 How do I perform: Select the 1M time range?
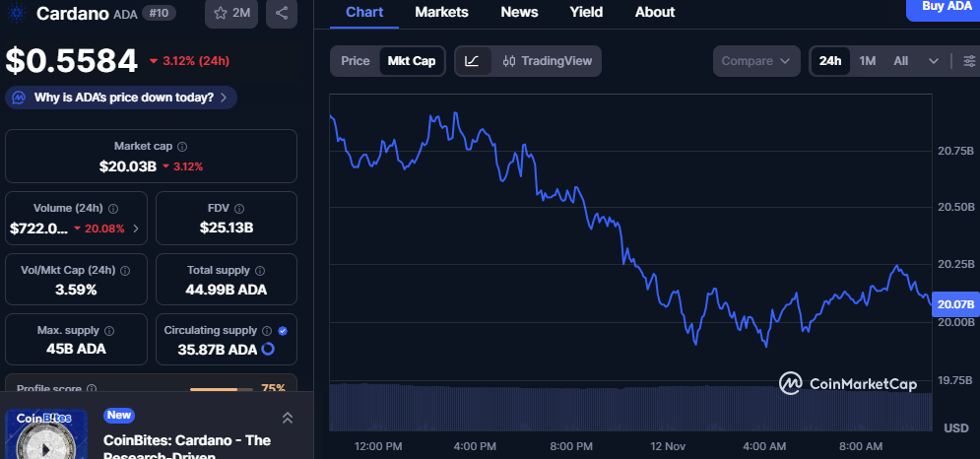tap(867, 61)
